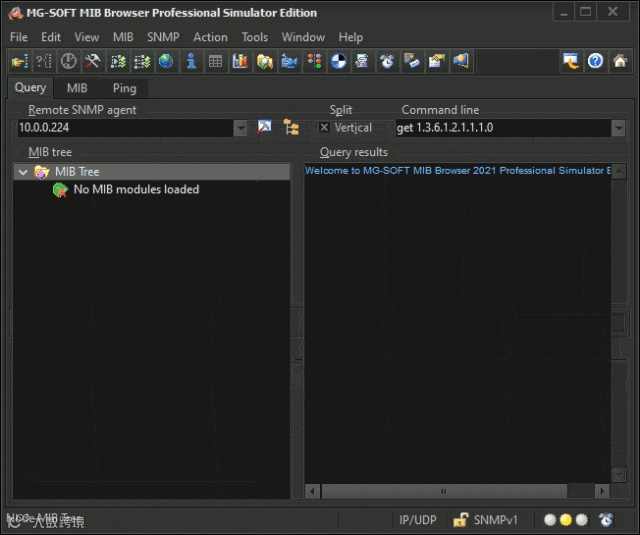Image resolution: width=640 pixels, height=535 pixels.
Task: Click the blue book with star toolbar icon
Action: click(461, 61)
